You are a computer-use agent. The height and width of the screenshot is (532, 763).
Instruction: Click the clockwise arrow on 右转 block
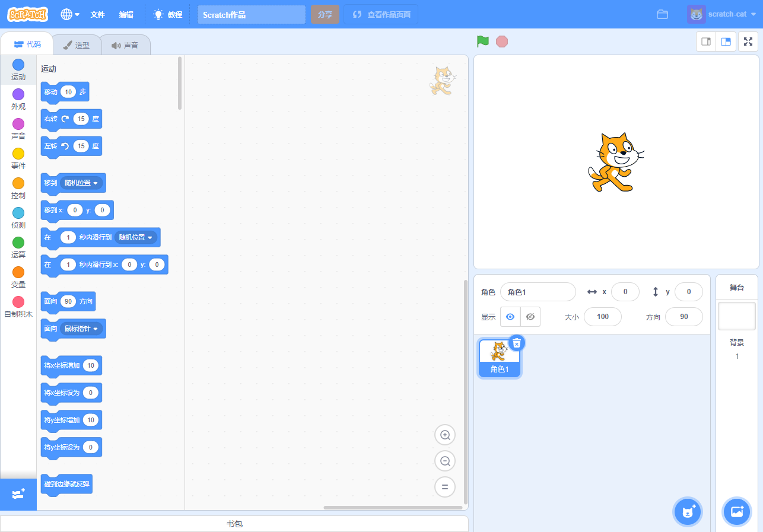pyautogui.click(x=65, y=119)
